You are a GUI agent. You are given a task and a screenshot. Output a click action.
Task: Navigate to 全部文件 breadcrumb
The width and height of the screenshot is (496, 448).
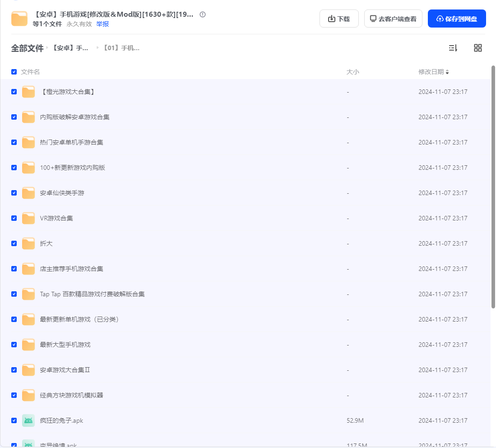tap(27, 48)
